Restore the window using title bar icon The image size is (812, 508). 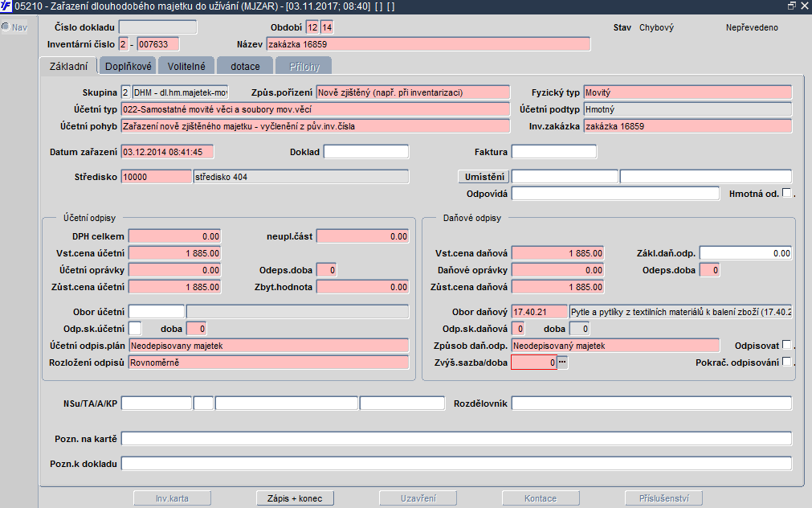(x=791, y=6)
